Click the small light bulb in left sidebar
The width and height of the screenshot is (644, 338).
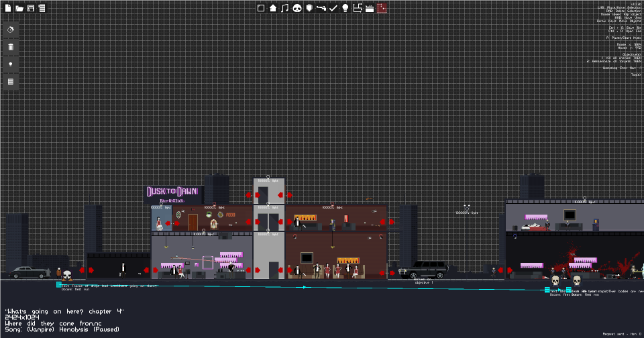pos(11,64)
